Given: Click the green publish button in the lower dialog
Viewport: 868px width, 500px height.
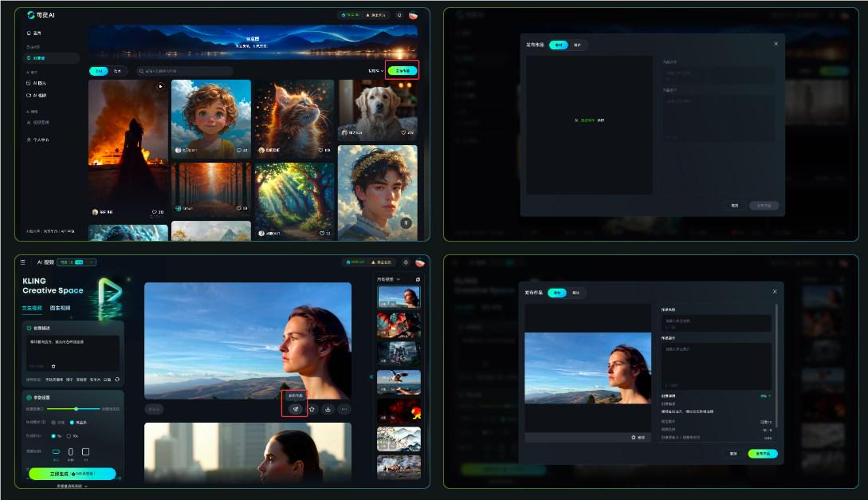Looking at the screenshot, I should click(763, 453).
